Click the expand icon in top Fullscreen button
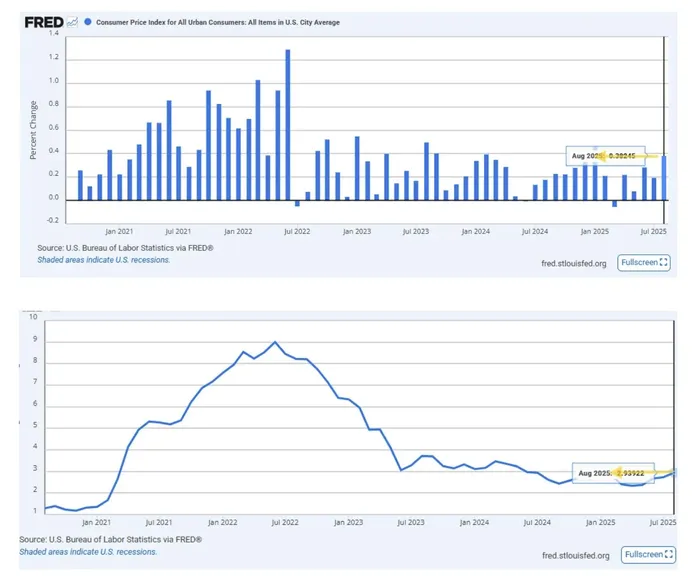Image resolution: width=700 pixels, height=576 pixels. pos(664,263)
